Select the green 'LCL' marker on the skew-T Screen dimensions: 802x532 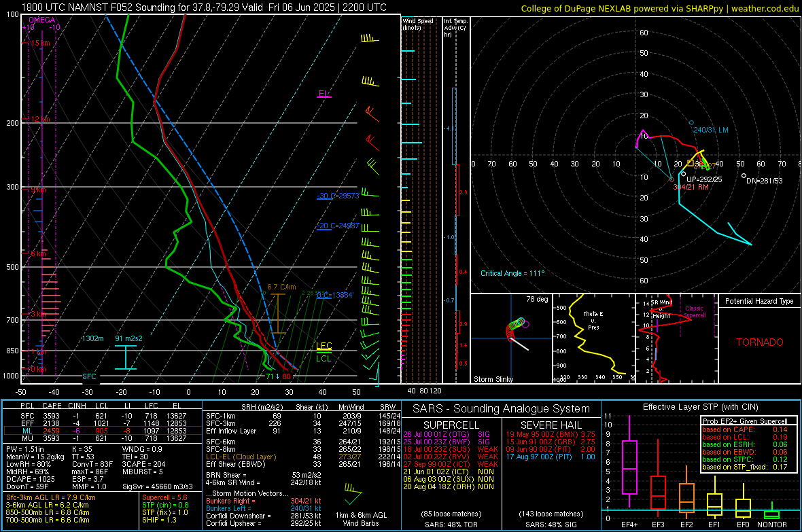pyautogui.click(x=324, y=358)
